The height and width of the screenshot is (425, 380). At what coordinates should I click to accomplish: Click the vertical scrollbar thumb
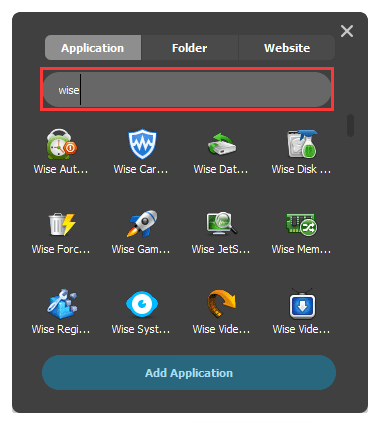(350, 125)
